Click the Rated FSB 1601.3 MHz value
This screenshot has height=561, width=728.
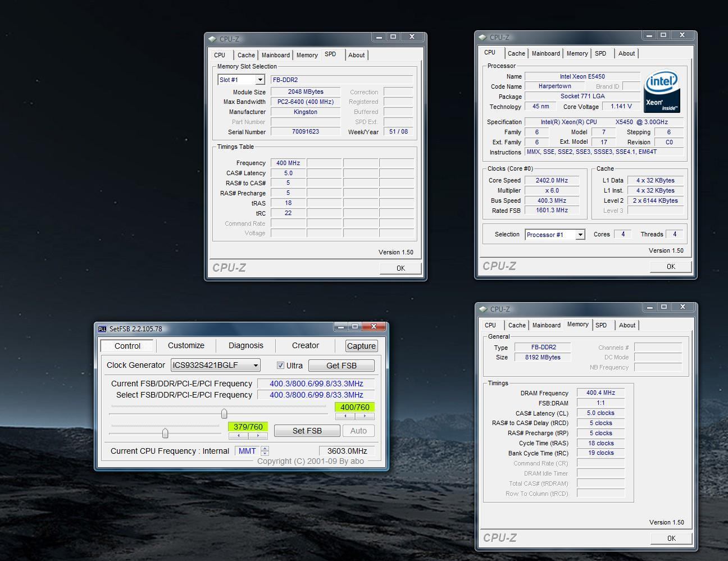coord(552,210)
